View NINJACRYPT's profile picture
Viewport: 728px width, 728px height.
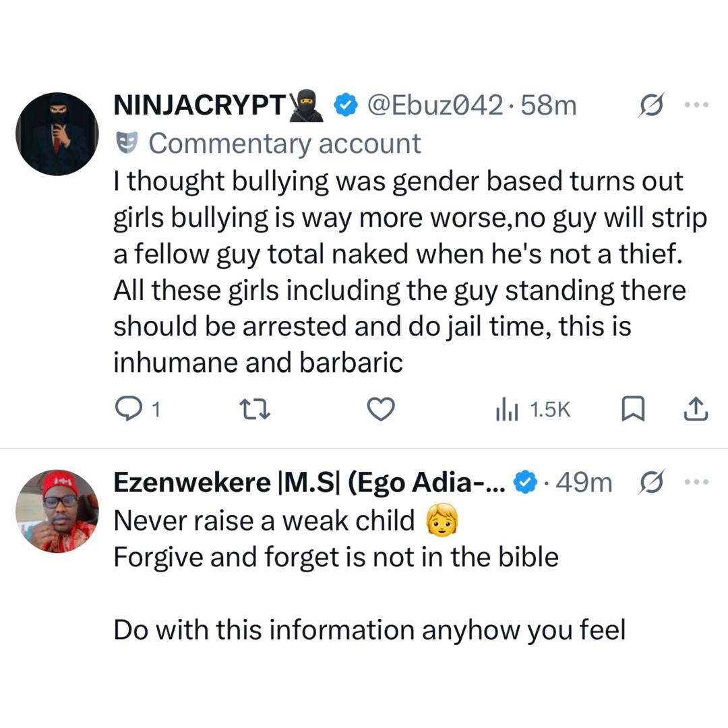coord(57,133)
